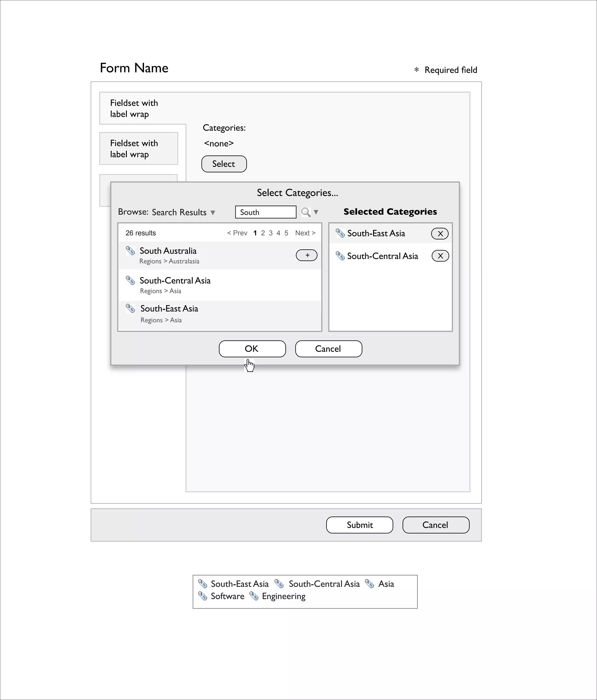Expand search options arrow next to magnifier
The image size is (597, 700).
click(x=316, y=212)
